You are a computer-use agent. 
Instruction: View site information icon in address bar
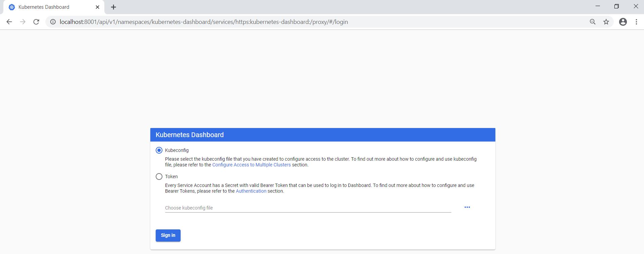(x=53, y=22)
